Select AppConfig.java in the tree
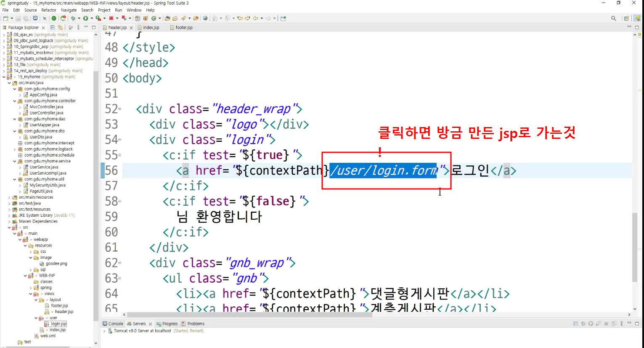644x348 pixels. pyautogui.click(x=43, y=95)
